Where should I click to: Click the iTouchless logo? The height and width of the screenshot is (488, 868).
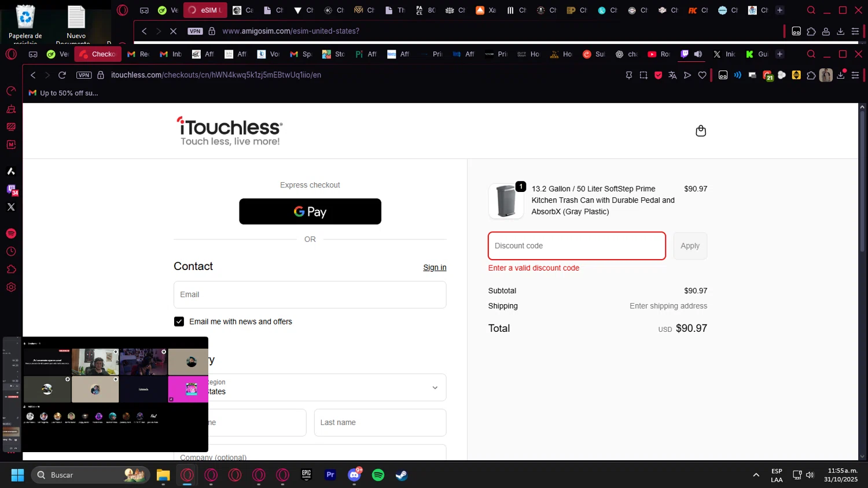tap(230, 131)
